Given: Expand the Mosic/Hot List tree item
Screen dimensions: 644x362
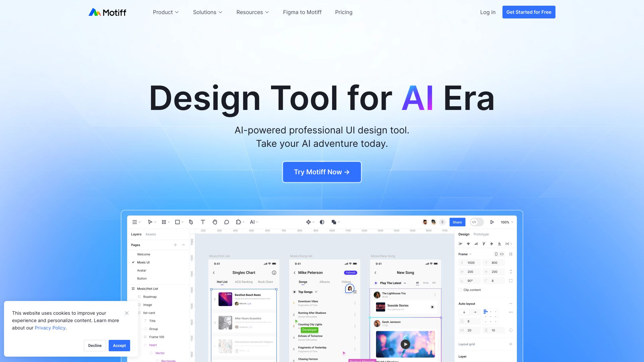Looking at the screenshot, I should point(133,289).
